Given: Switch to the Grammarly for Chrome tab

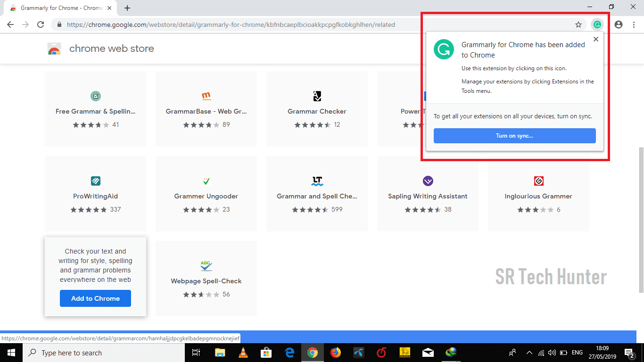Looking at the screenshot, I should [57, 8].
